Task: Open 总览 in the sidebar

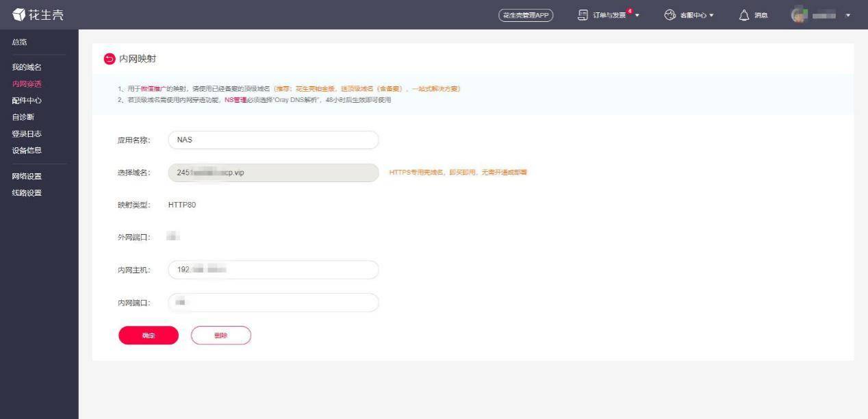Action: pyautogui.click(x=19, y=42)
